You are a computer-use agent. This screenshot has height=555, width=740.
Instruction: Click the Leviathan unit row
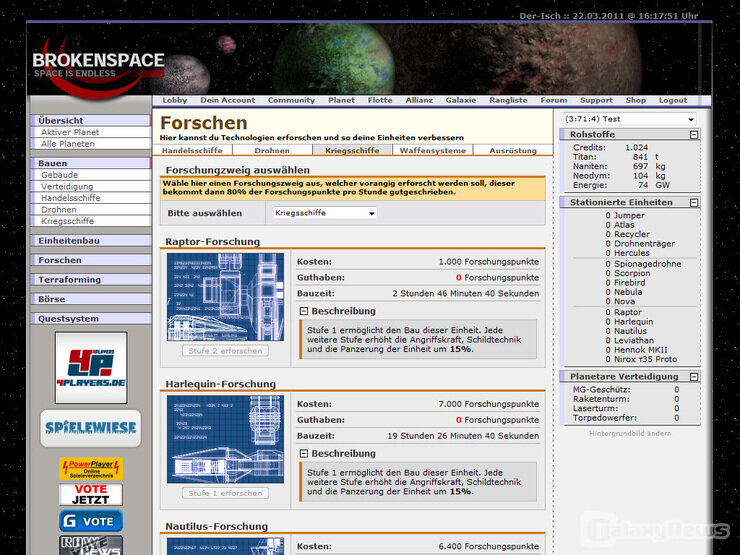tap(630, 340)
